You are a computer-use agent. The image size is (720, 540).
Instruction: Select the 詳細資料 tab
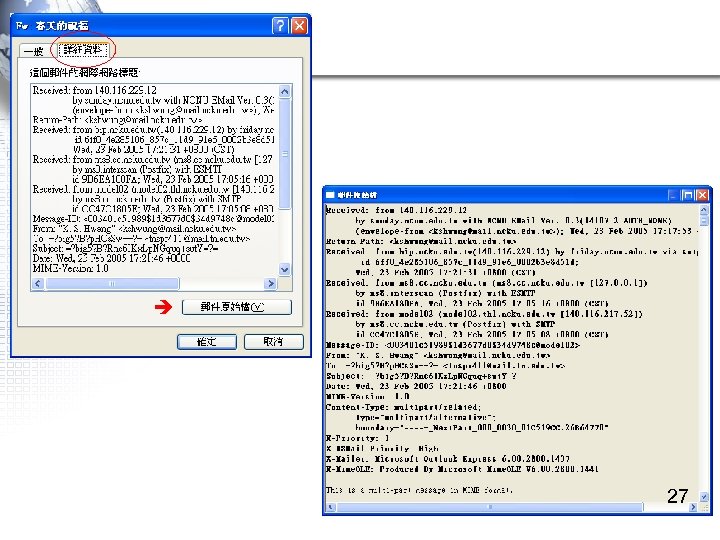tap(83, 50)
